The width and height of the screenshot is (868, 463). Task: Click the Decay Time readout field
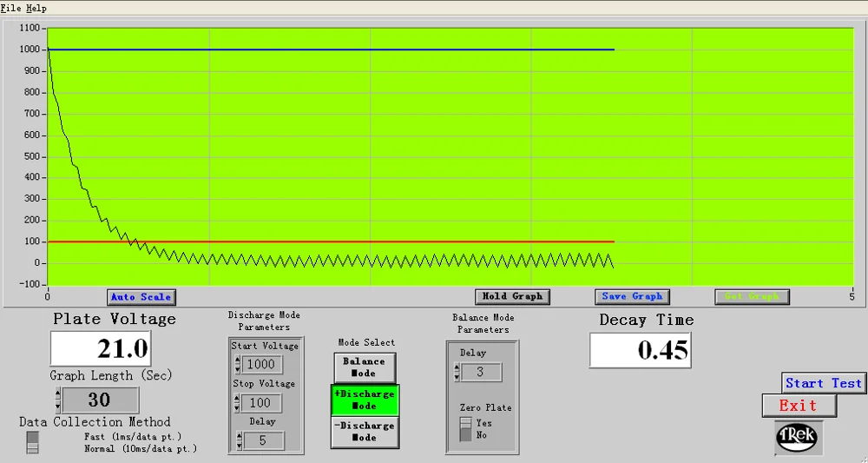pos(641,350)
